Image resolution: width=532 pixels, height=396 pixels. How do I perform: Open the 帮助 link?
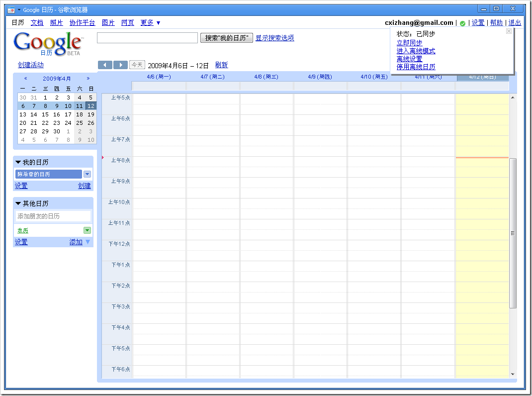click(496, 23)
